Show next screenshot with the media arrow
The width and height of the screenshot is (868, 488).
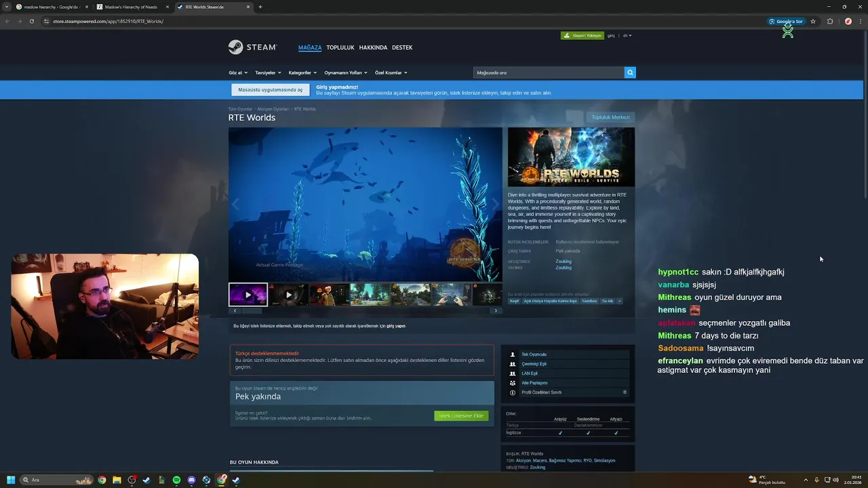click(495, 204)
